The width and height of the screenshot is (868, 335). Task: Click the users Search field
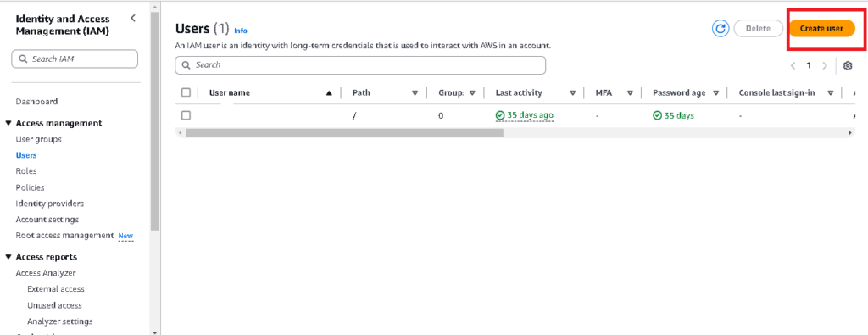point(360,64)
